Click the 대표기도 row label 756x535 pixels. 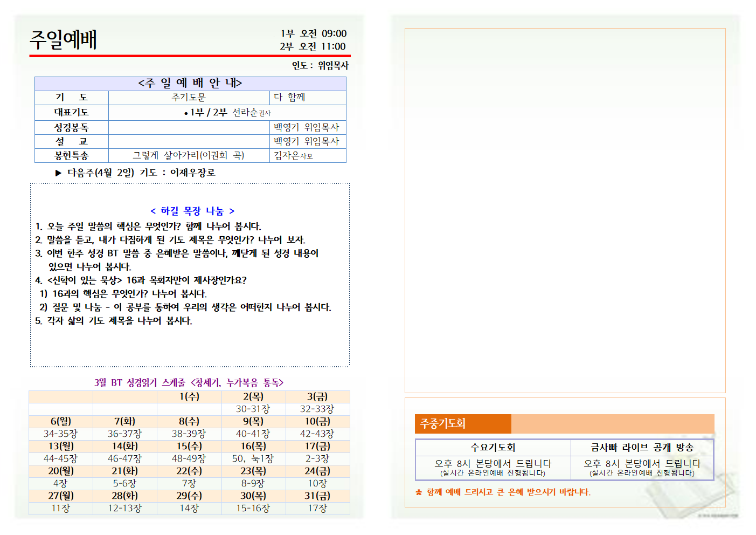71,112
